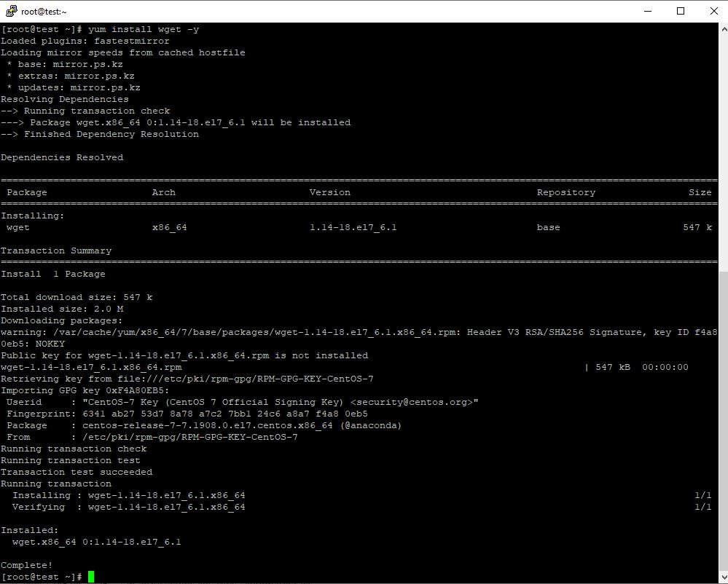Click 'wget.x86_64 0:1.14-18.el7_6.1' installed line

(97, 542)
